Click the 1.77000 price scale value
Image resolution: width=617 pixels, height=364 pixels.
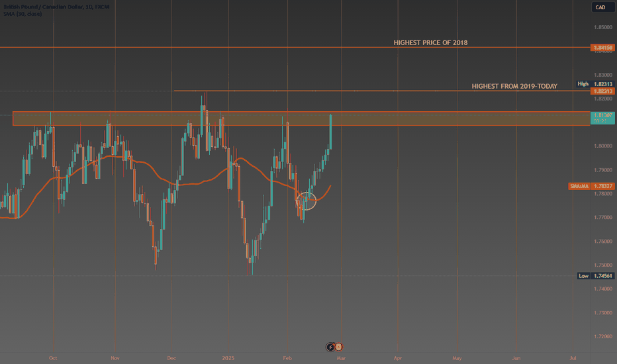pyautogui.click(x=603, y=217)
